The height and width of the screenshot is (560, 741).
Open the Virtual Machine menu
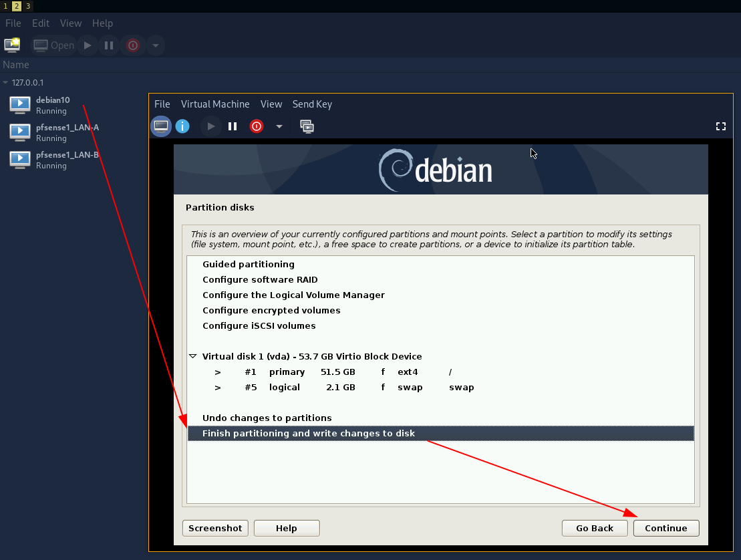pos(215,104)
